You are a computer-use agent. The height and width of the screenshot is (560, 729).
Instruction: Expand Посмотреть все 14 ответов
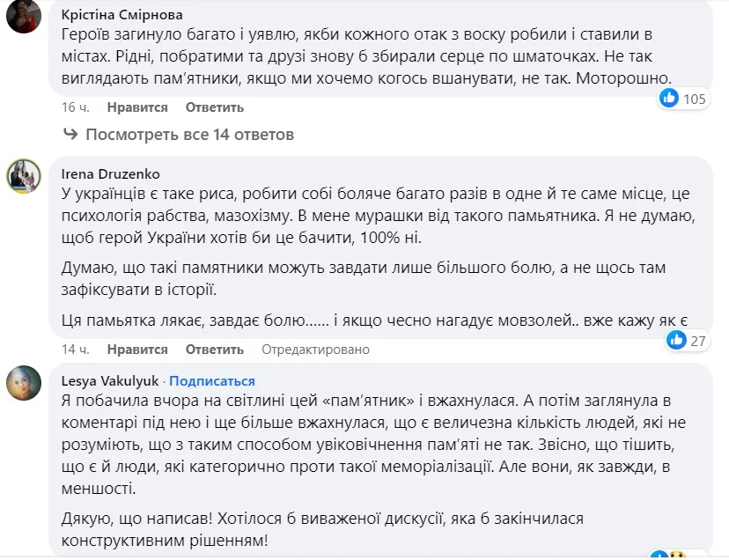tap(189, 135)
